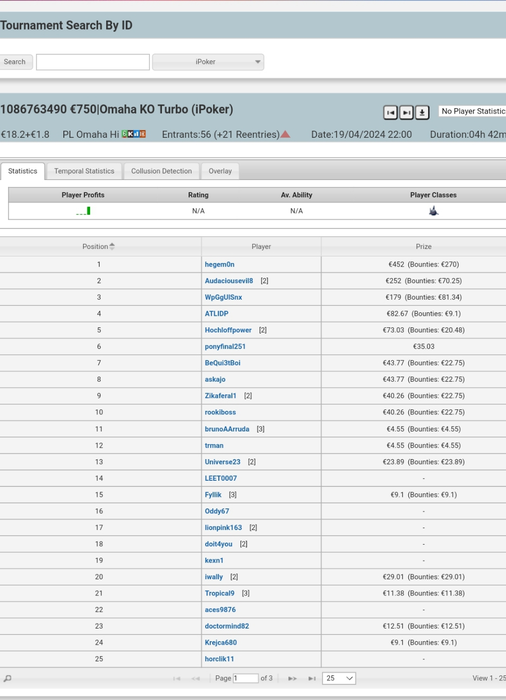This screenshot has width=506, height=700.
Task: Open player trman's profile
Action: (214, 446)
